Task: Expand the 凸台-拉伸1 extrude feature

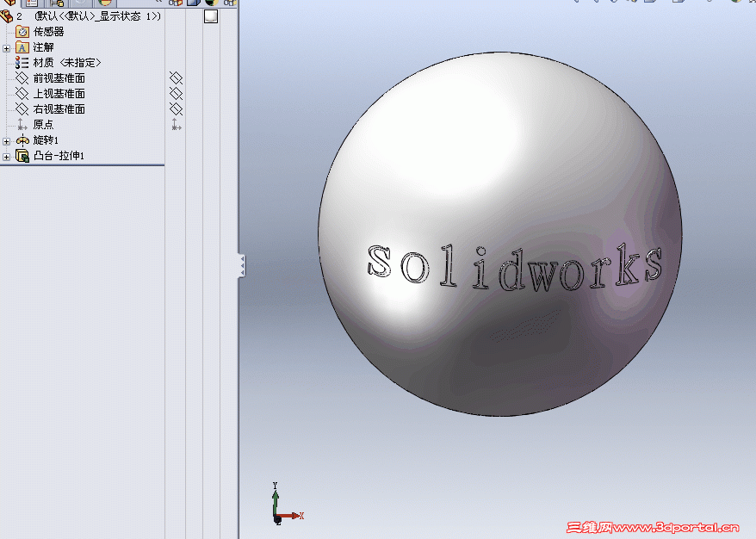Action: point(6,157)
